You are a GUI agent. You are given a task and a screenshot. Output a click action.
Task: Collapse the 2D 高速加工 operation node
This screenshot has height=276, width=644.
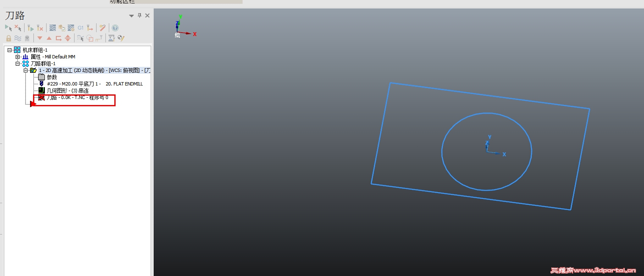pyautogui.click(x=25, y=70)
